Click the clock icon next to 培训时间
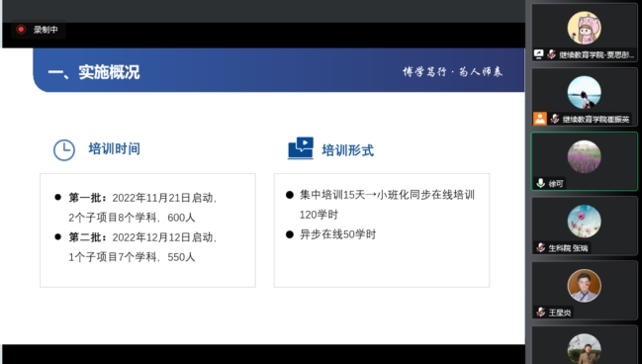The width and height of the screenshot is (642, 364). click(64, 150)
